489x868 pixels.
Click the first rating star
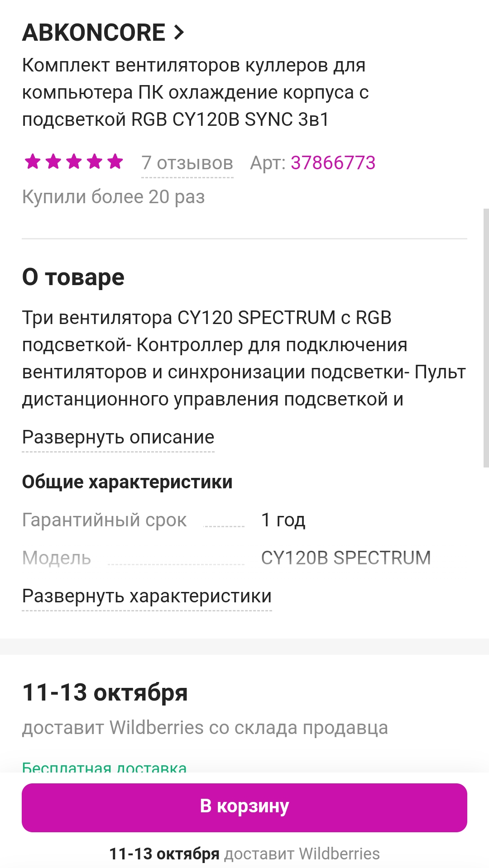(33, 161)
